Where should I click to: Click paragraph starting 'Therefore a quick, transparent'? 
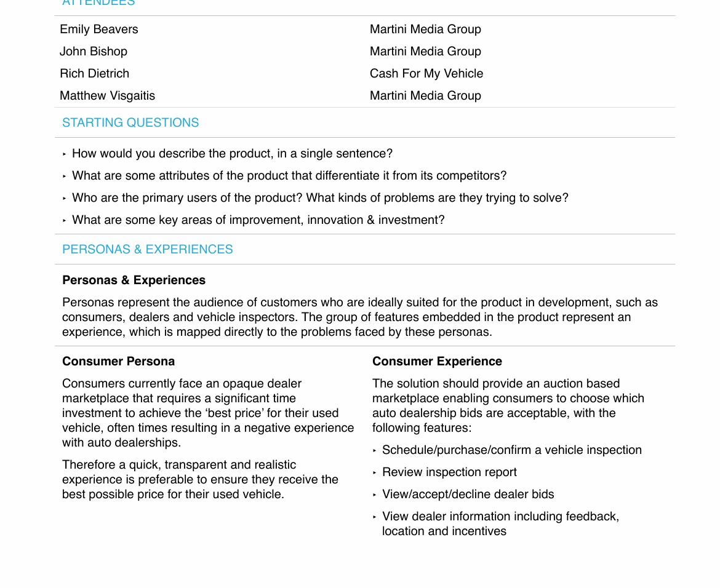200,479
